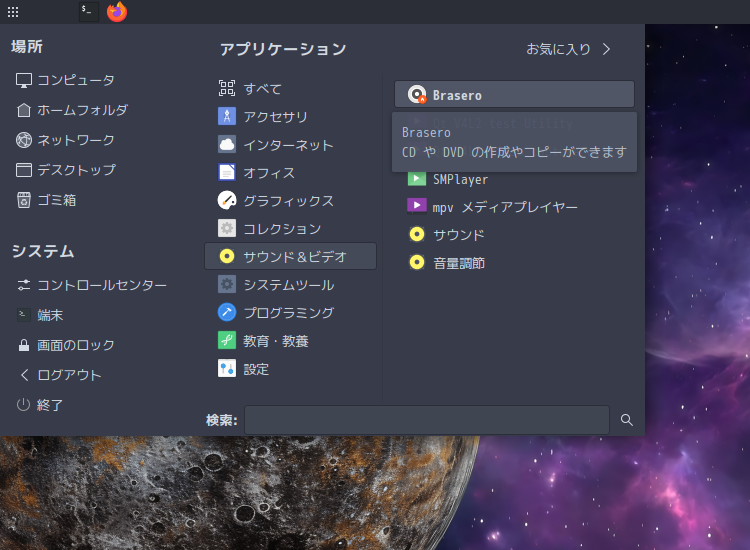Image resolution: width=750 pixels, height=550 pixels.
Task: Click 設定 label text
Action: click(256, 369)
